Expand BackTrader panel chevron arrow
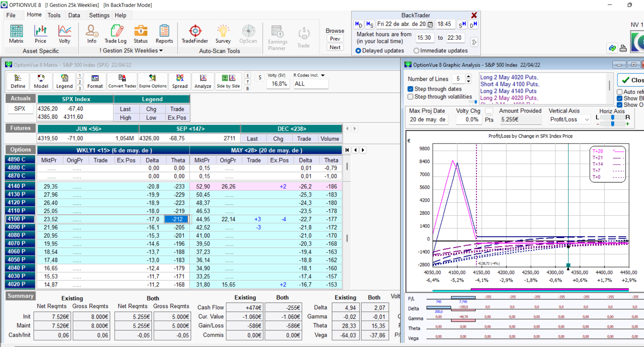The height and width of the screenshot is (347, 644). 474,42
